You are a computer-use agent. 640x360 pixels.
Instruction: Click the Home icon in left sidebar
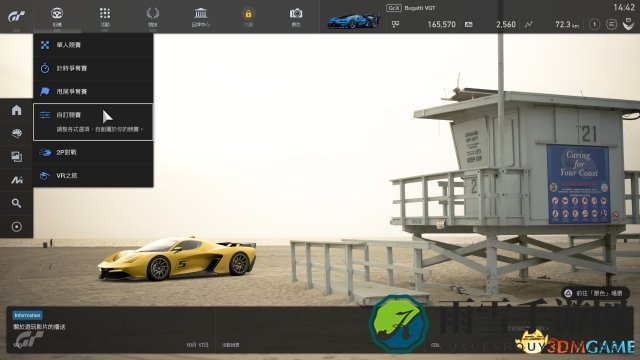(16, 110)
